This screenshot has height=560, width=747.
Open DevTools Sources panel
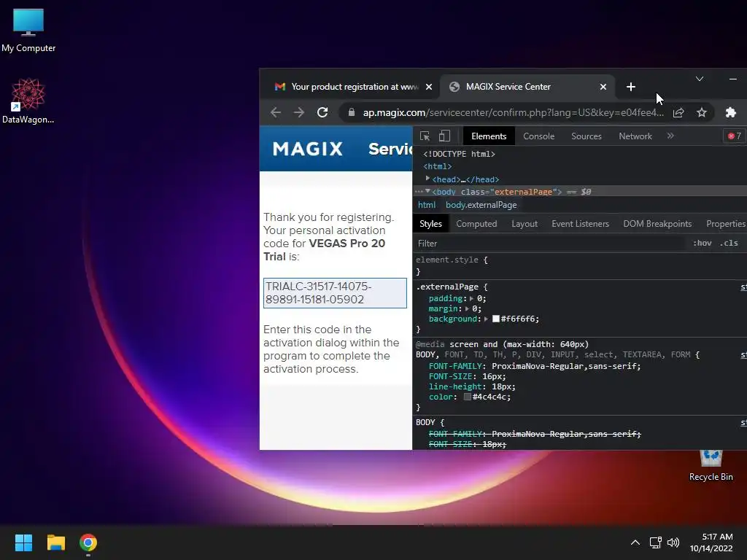(x=587, y=136)
